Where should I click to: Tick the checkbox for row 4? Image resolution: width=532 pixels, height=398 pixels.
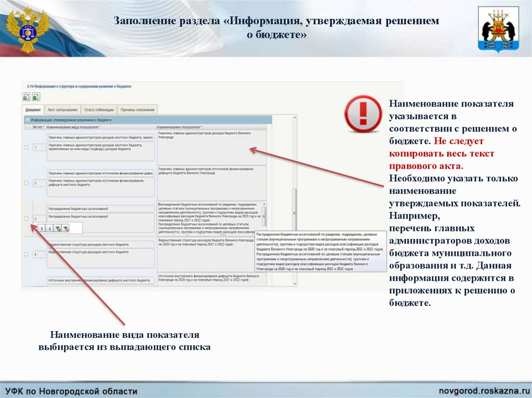pyautogui.click(x=26, y=254)
